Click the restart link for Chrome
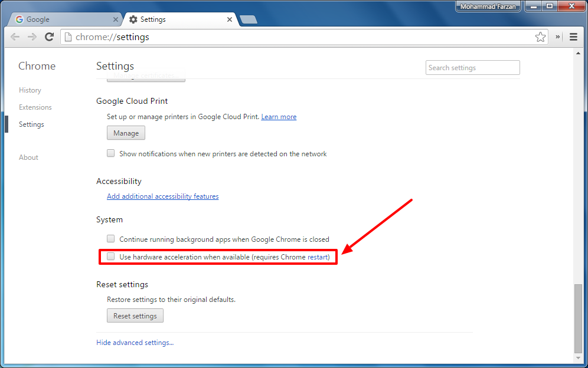This screenshot has height=368, width=588. pyautogui.click(x=318, y=257)
